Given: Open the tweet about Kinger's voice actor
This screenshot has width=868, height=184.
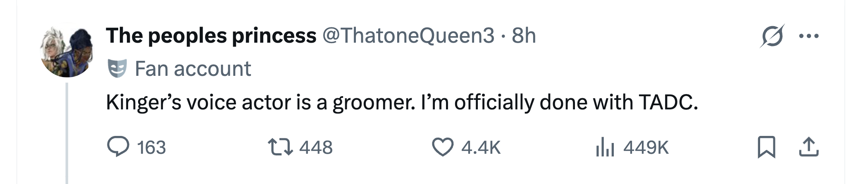Looking at the screenshot, I should [402, 102].
